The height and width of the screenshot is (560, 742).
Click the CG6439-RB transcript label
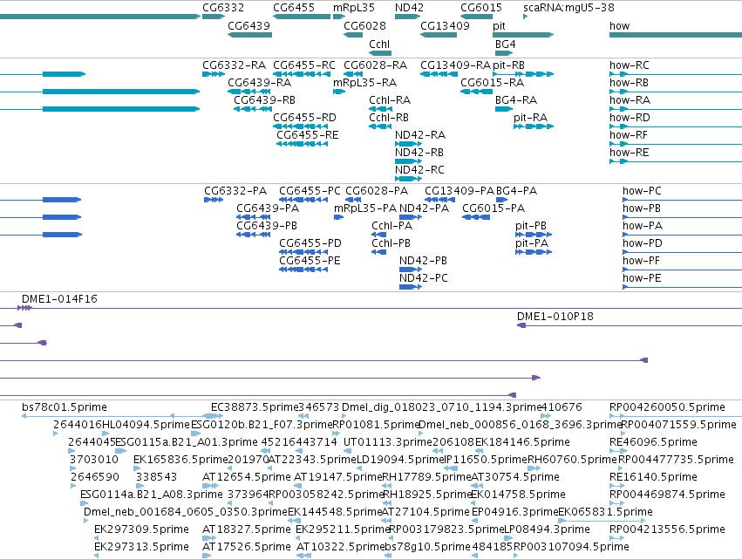264,100
